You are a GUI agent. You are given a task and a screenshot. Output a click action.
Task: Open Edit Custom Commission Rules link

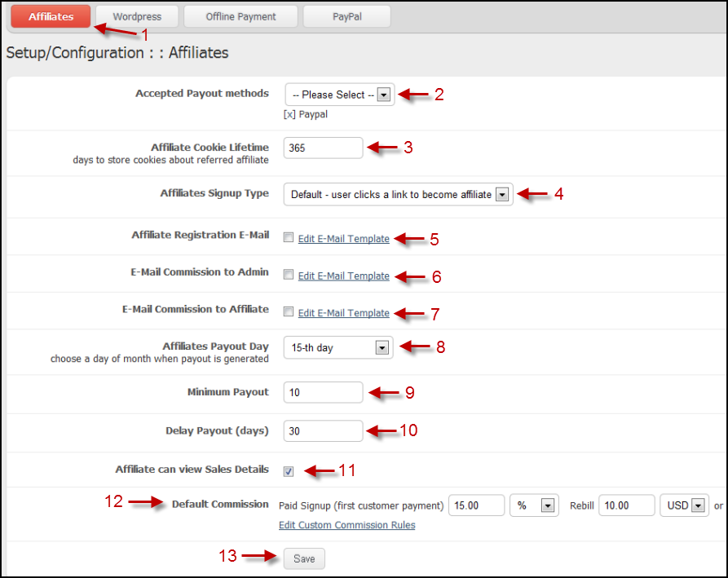(x=346, y=525)
